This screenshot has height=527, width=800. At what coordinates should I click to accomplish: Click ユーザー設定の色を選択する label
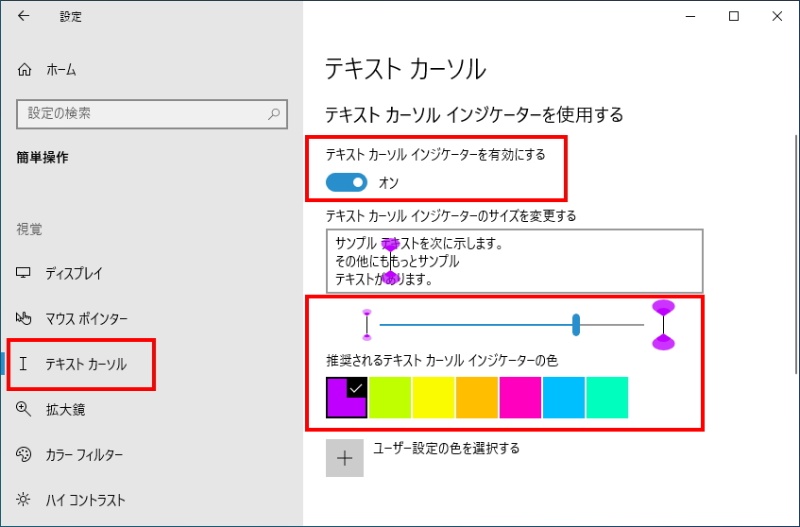[x=446, y=448]
